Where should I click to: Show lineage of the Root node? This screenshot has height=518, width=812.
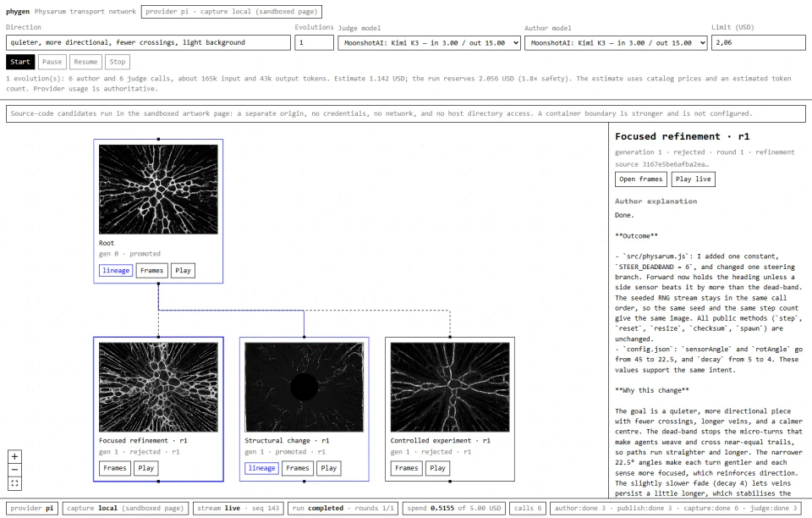[x=116, y=270]
